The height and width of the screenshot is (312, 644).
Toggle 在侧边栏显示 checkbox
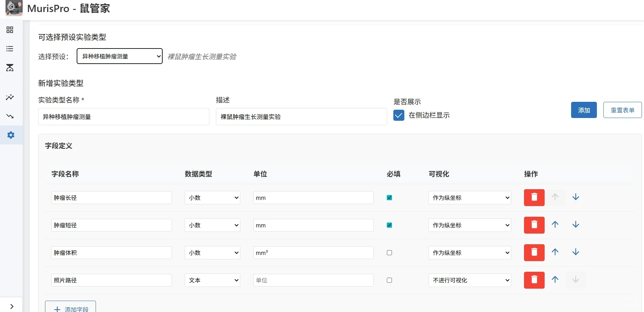pos(399,115)
